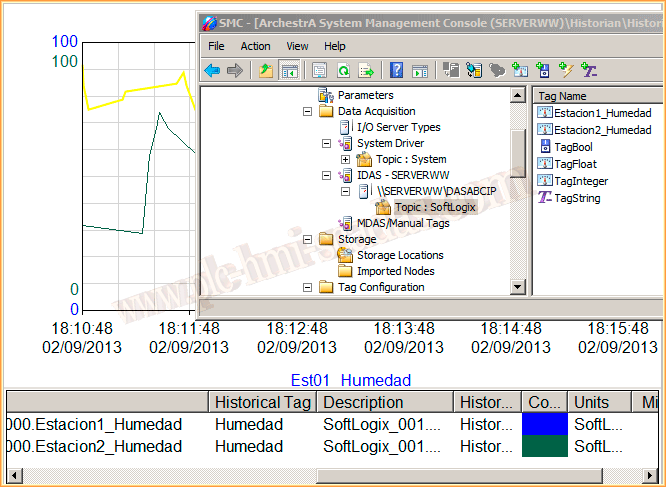Click the Tag Name column header
Screen dimensions: 666x487
[562, 96]
